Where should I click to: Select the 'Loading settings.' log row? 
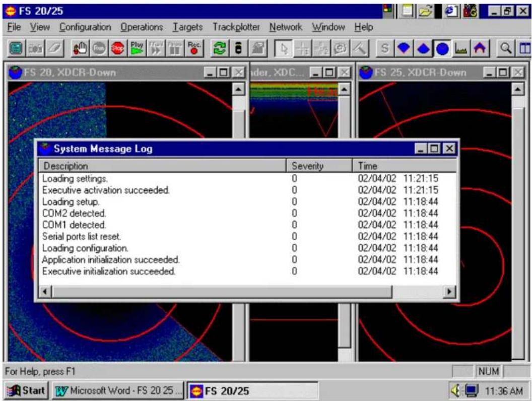click(247, 178)
